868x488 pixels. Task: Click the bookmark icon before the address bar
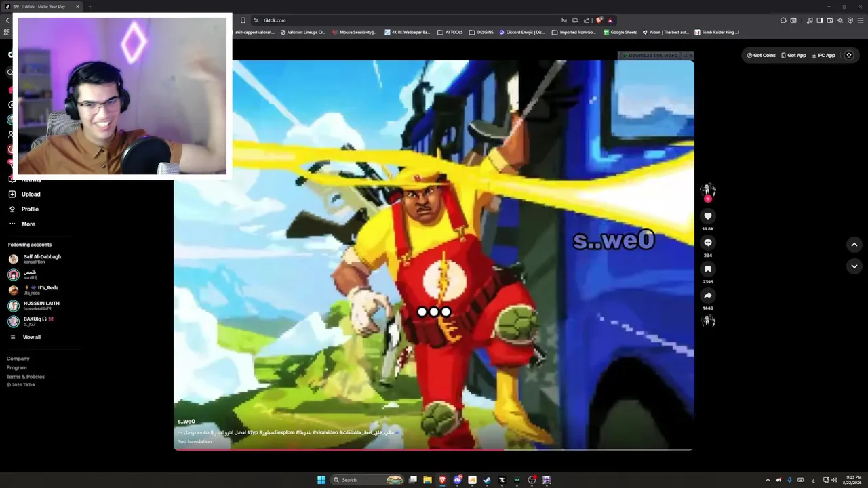(243, 20)
